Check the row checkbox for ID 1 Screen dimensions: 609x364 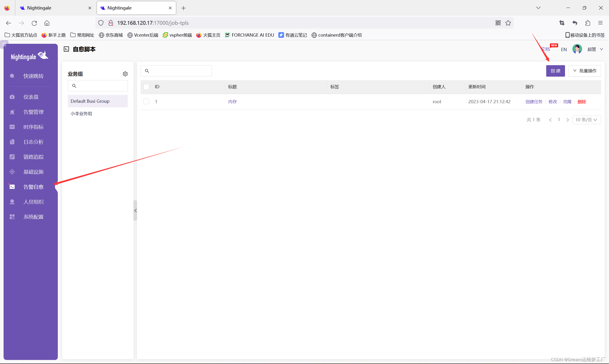[x=147, y=102]
